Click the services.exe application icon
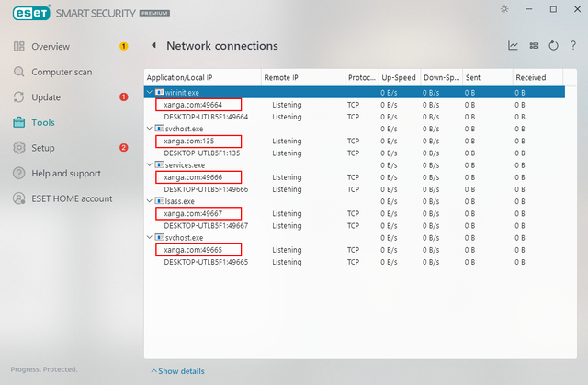The width and height of the screenshot is (588, 385). [x=159, y=164]
